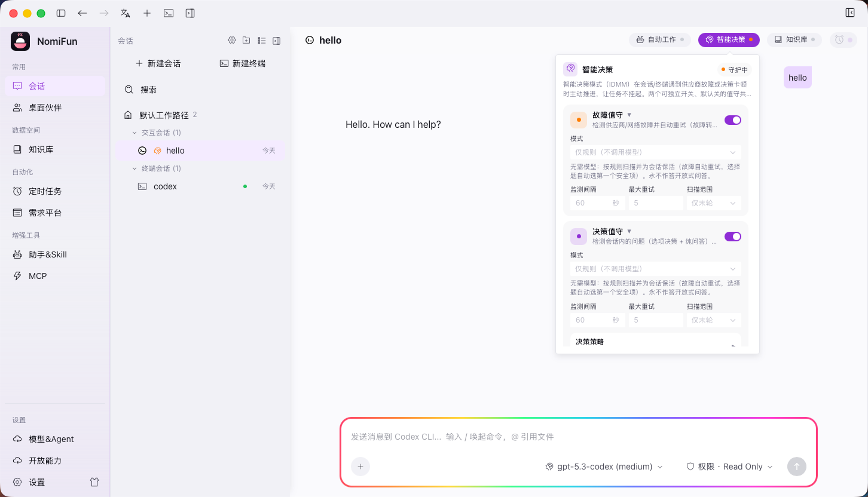
Task: Click the list view icon in 会话 header
Action: [x=261, y=41]
